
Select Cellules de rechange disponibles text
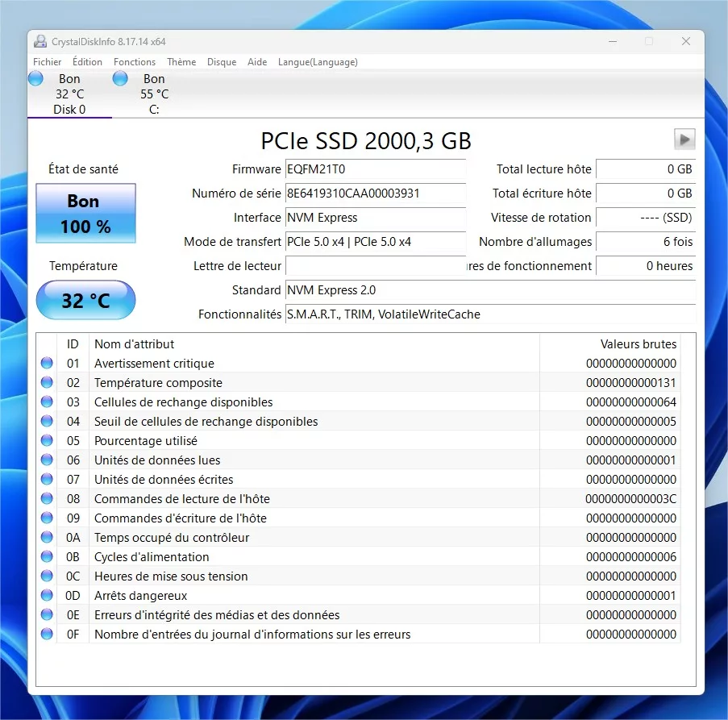(183, 402)
